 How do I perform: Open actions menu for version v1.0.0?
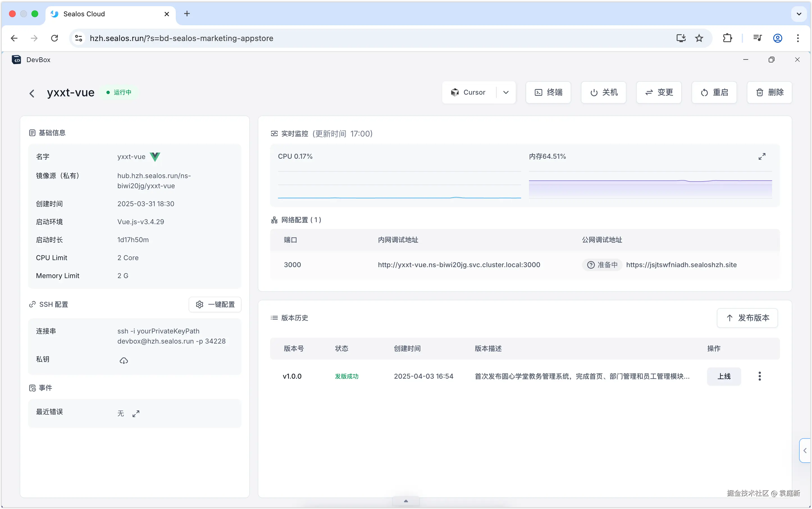(760, 376)
